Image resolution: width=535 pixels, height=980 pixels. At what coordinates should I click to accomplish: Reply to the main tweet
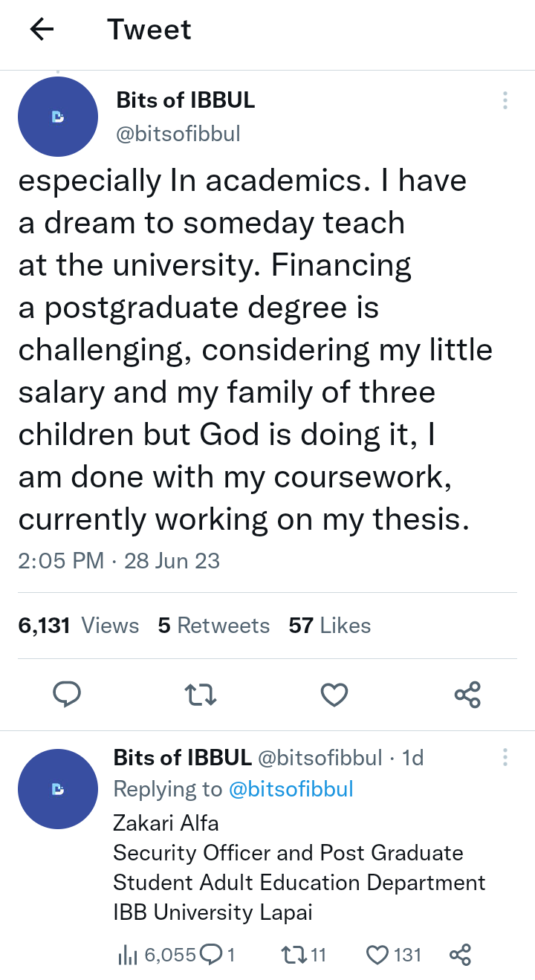pos(67,695)
